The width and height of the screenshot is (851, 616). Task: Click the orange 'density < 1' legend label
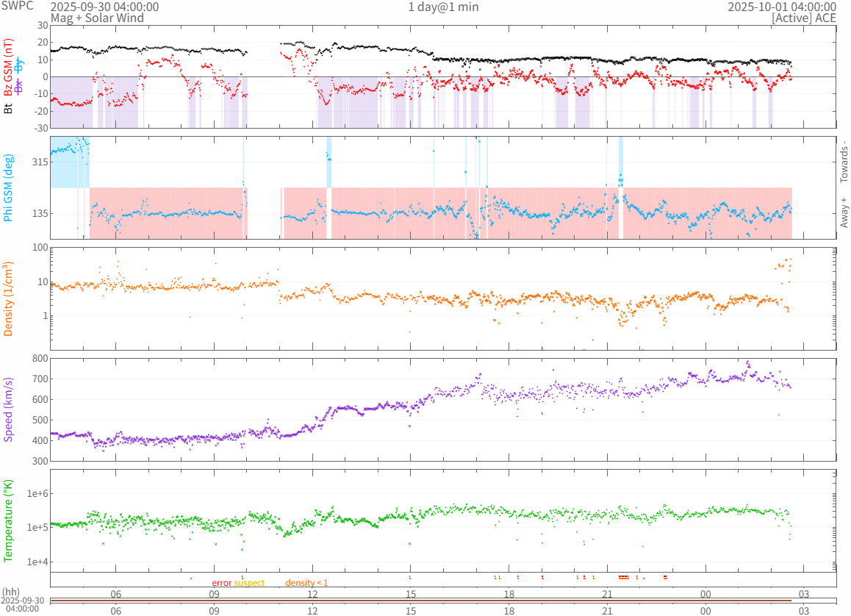tap(306, 583)
